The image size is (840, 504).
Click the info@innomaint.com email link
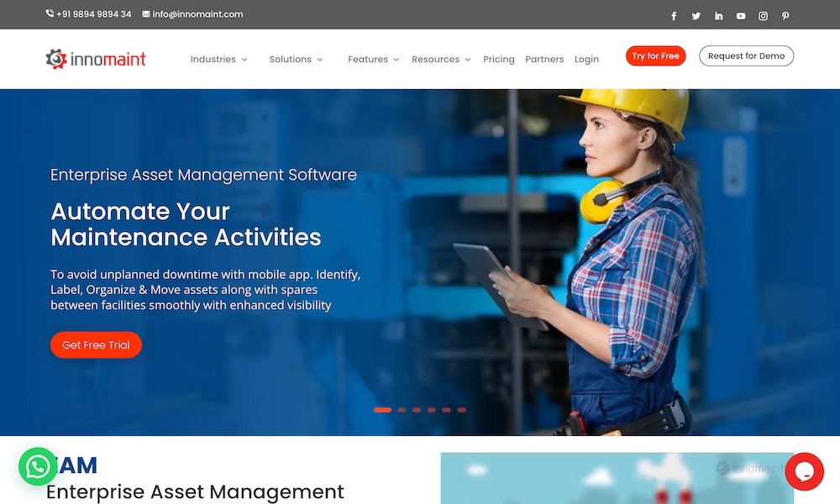(197, 14)
